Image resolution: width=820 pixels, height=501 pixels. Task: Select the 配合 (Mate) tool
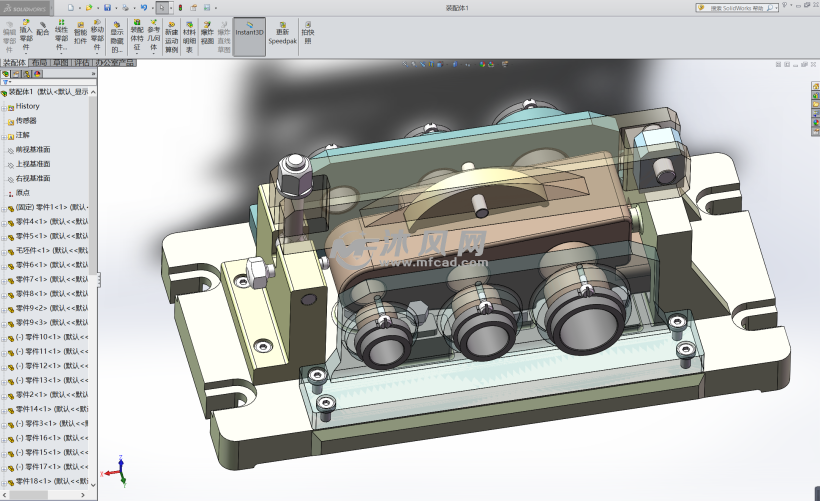[x=42, y=28]
